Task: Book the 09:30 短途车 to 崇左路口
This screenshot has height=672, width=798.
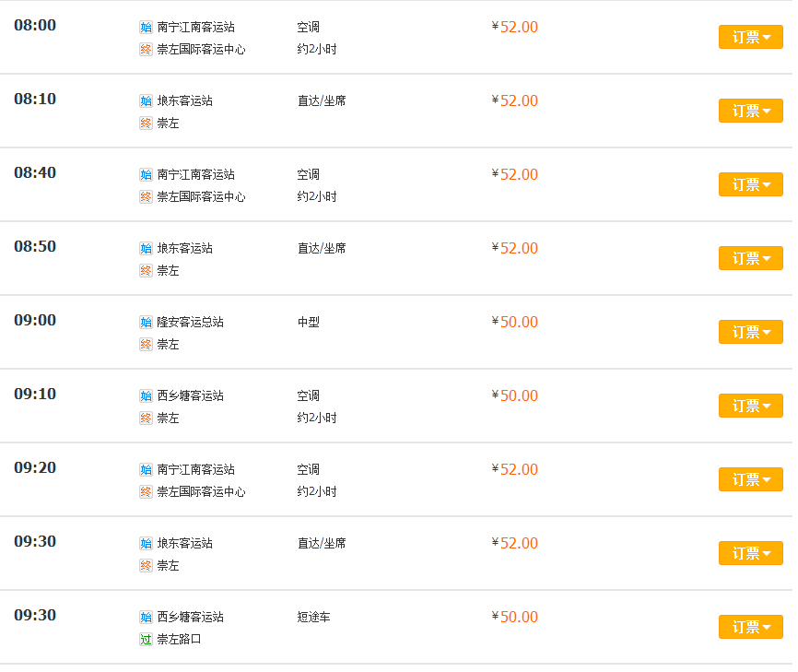Action: [750, 627]
